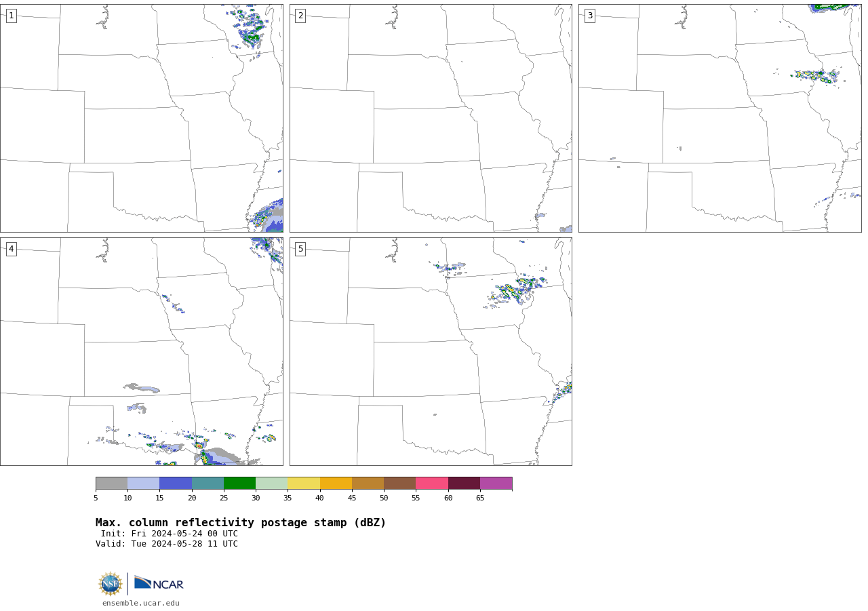Click the Max. column reflectivity title
The width and height of the screenshot is (868, 611).
pos(241,523)
